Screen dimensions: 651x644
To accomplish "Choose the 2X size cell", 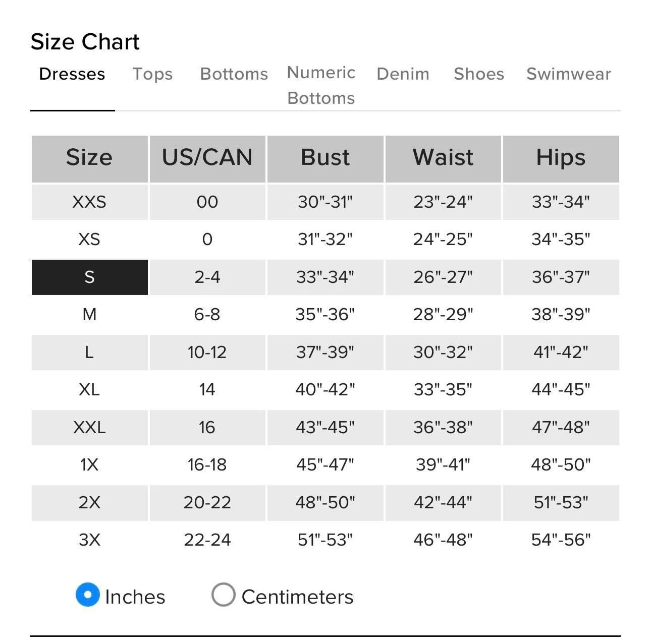I will click(90, 503).
